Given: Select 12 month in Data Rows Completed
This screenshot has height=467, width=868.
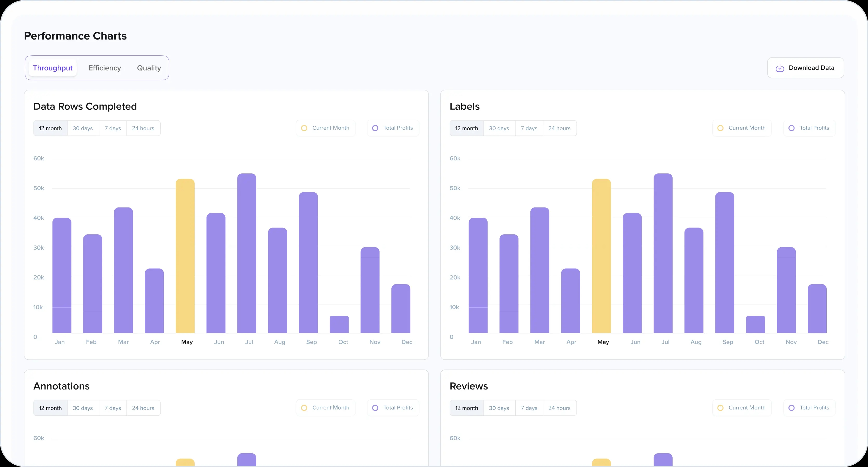Looking at the screenshot, I should coord(50,128).
